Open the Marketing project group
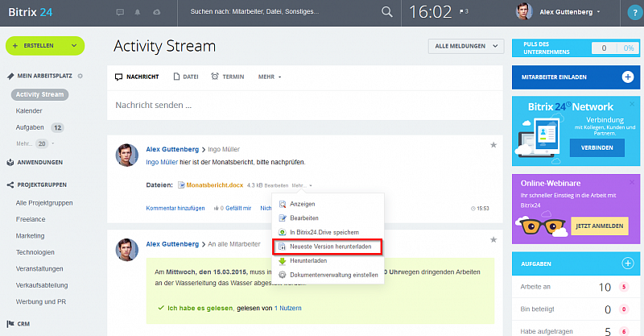 tap(30, 235)
